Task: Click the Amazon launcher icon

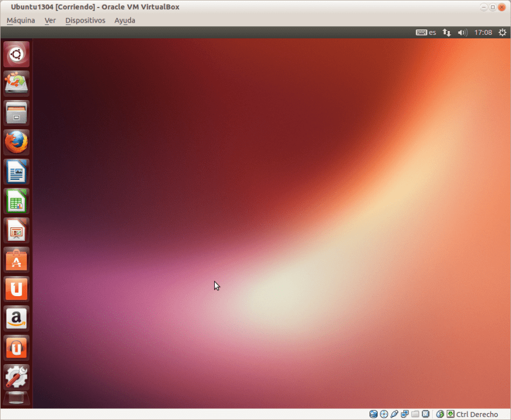Action: coord(16,318)
